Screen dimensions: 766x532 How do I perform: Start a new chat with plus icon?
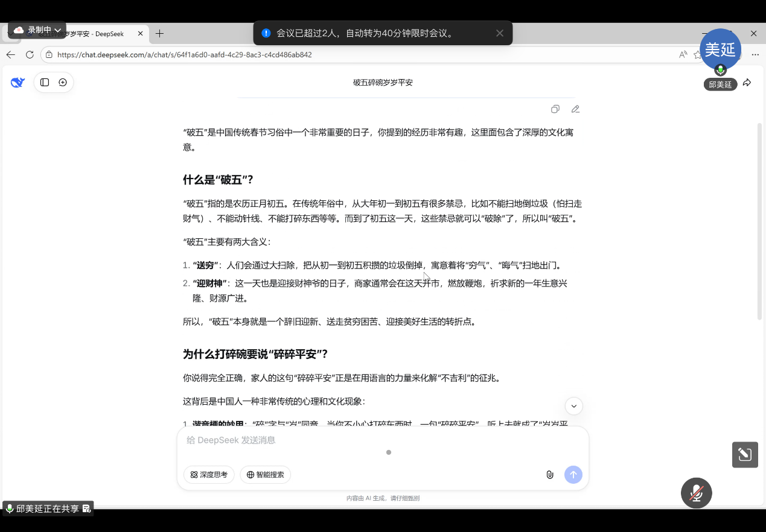[63, 83]
